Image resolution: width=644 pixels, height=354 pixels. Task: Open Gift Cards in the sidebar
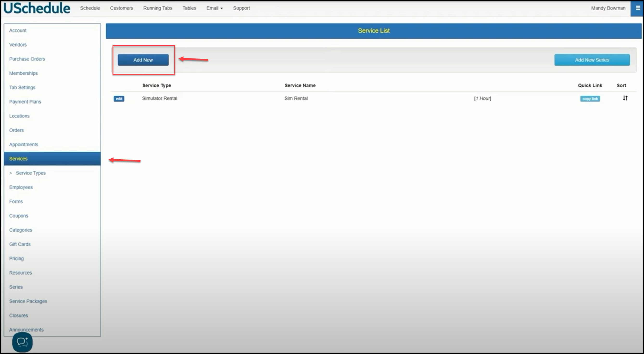pyautogui.click(x=20, y=244)
